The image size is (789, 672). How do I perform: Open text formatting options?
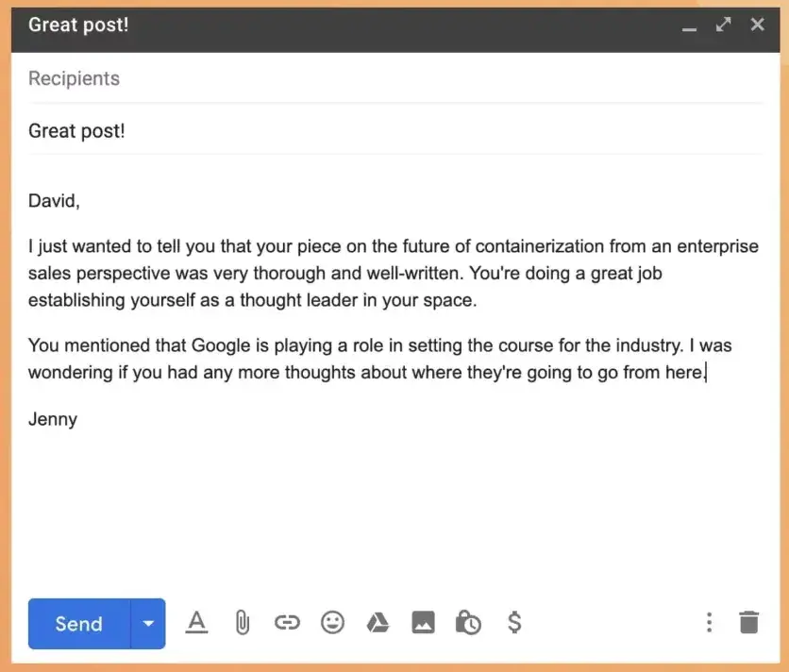pyautogui.click(x=196, y=623)
